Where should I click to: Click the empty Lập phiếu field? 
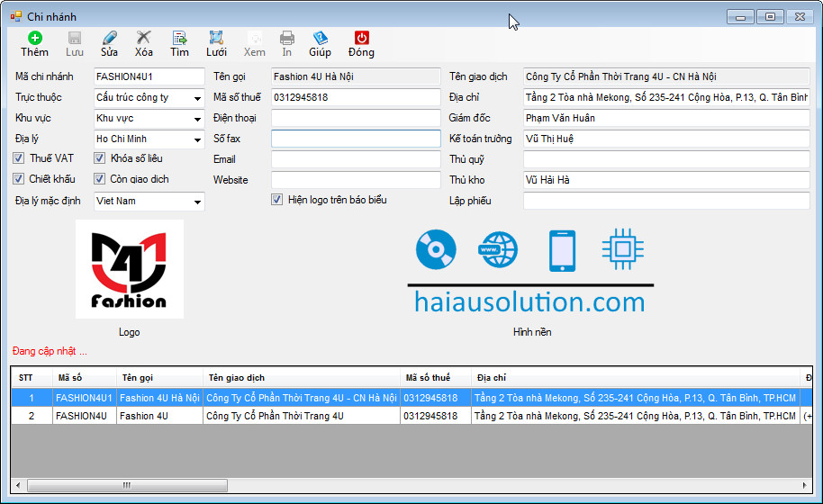[666, 201]
